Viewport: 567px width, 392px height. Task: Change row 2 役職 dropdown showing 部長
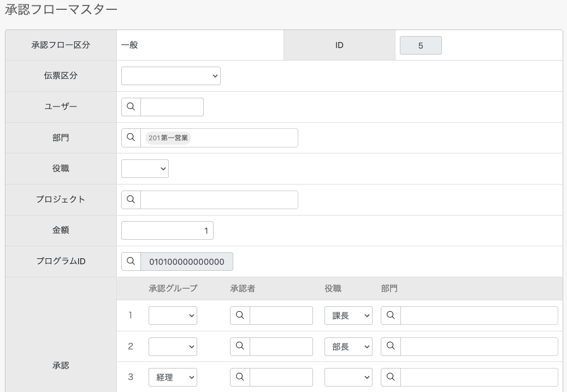click(x=348, y=347)
